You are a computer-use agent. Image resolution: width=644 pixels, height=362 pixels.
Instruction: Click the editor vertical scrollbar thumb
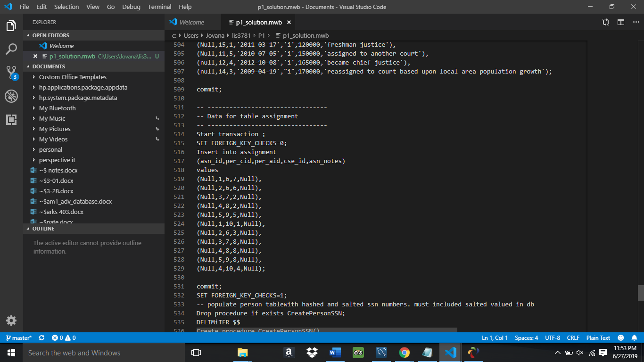click(x=640, y=293)
